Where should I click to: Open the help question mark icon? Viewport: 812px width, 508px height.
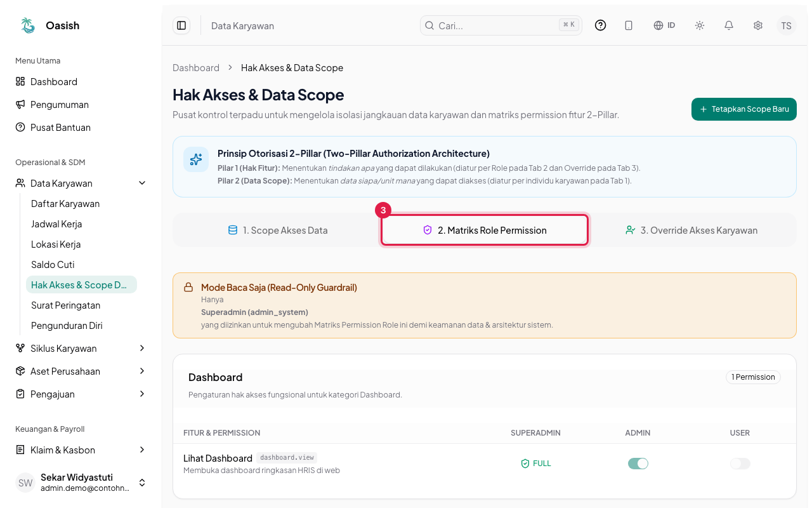(x=600, y=25)
